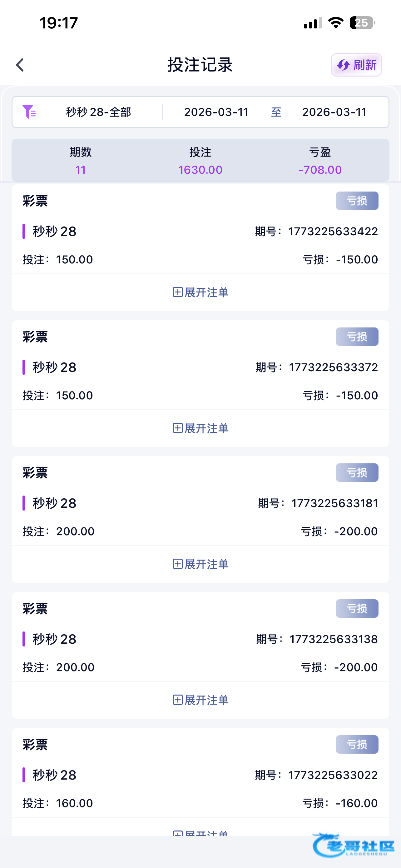Open the 秒秒28-全部 game filter dropdown
The image size is (401, 868).
(98, 112)
